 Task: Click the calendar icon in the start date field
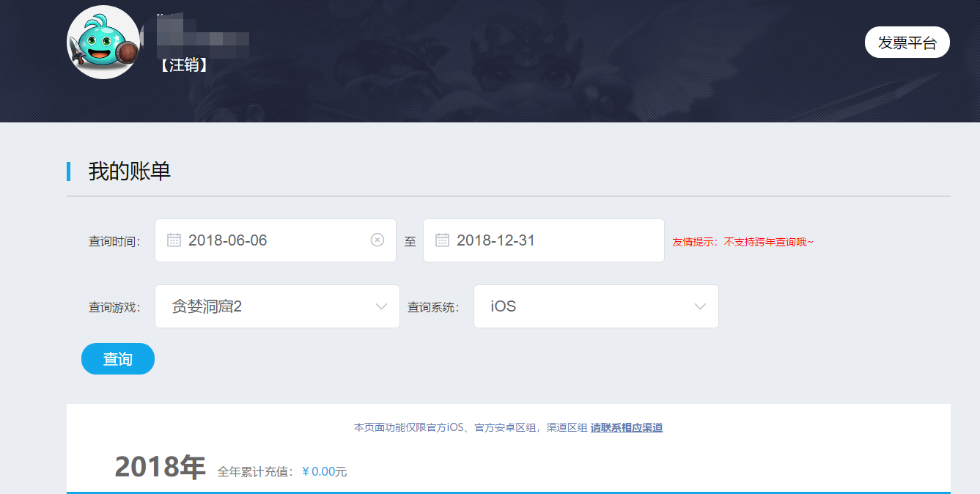tap(174, 240)
